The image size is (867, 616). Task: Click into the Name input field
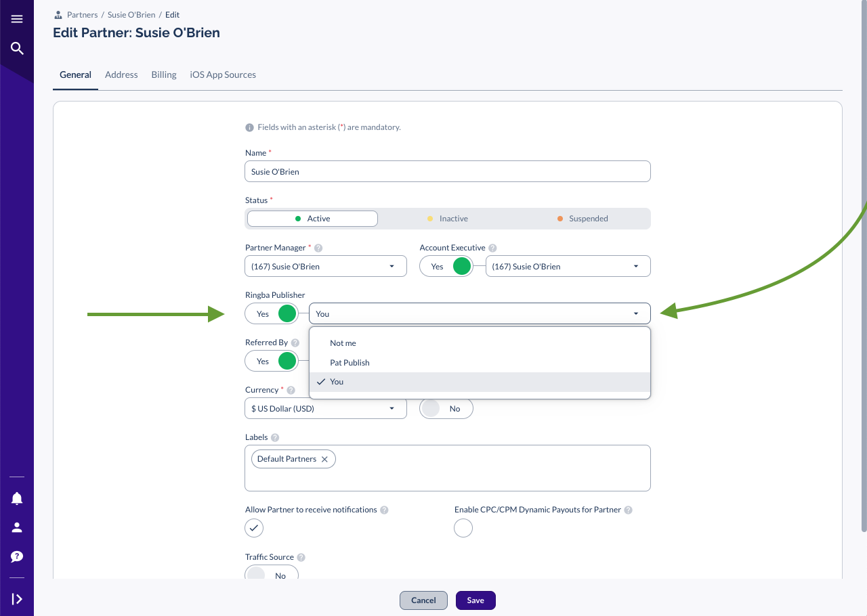[x=448, y=171]
